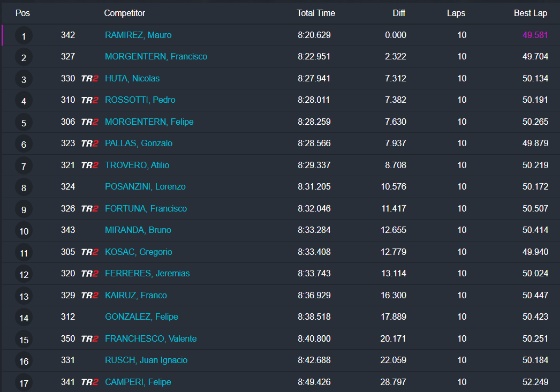Click the position 1 circle badge
This screenshot has width=560, height=392.
point(24,36)
